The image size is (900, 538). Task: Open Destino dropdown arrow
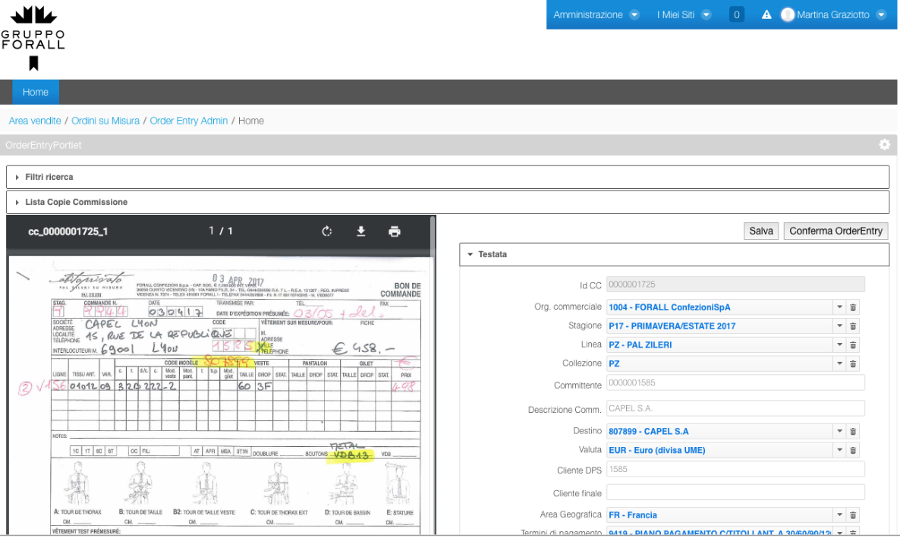tap(839, 431)
